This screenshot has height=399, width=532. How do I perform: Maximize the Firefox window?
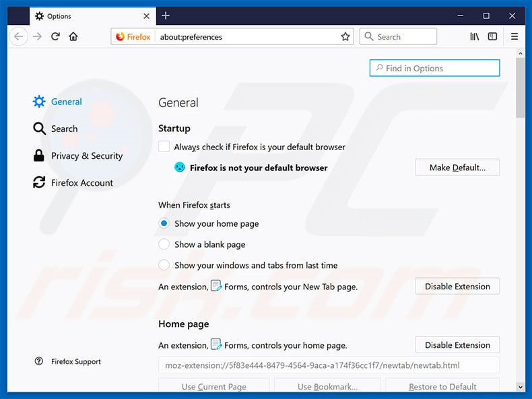[x=486, y=15]
